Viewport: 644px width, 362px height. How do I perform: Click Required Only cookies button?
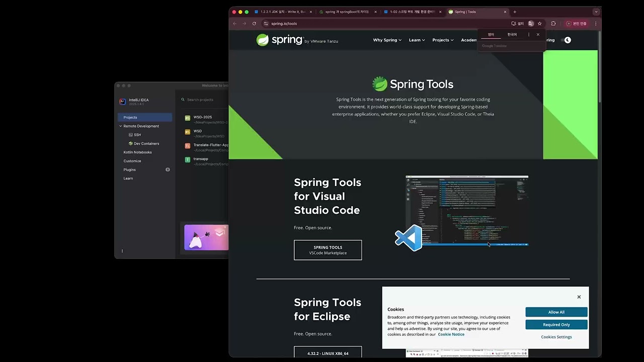(556, 325)
